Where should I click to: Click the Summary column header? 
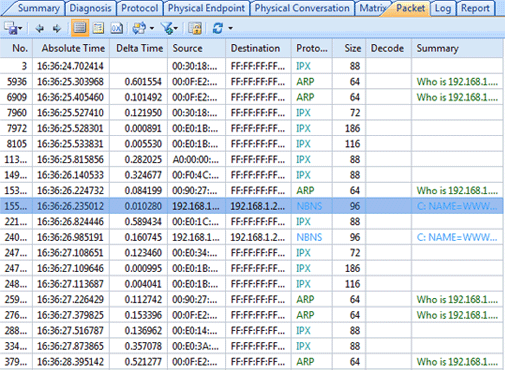click(457, 48)
